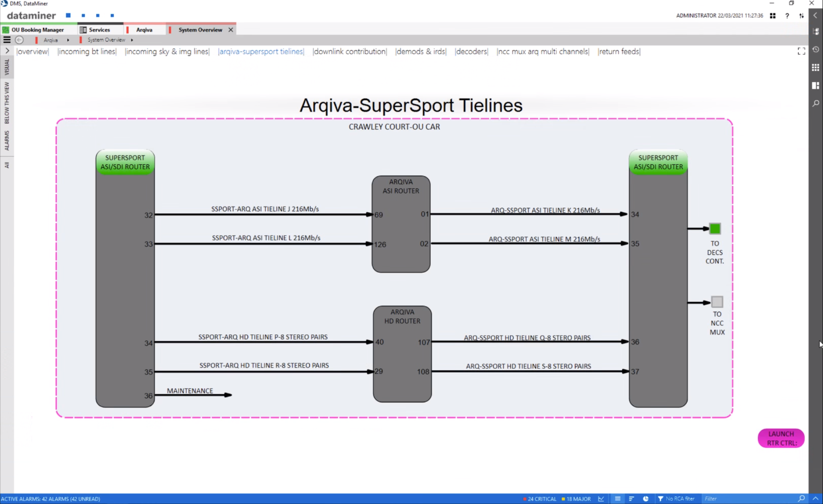Open the hamburger menu below the tabs
Screen dimensions: 823x504
(7, 40)
